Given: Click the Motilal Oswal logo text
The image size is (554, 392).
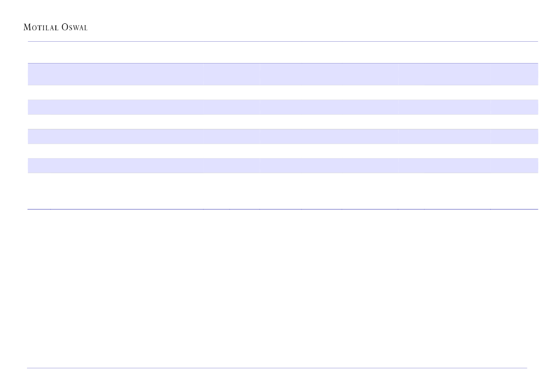Looking at the screenshot, I should pos(55,27).
